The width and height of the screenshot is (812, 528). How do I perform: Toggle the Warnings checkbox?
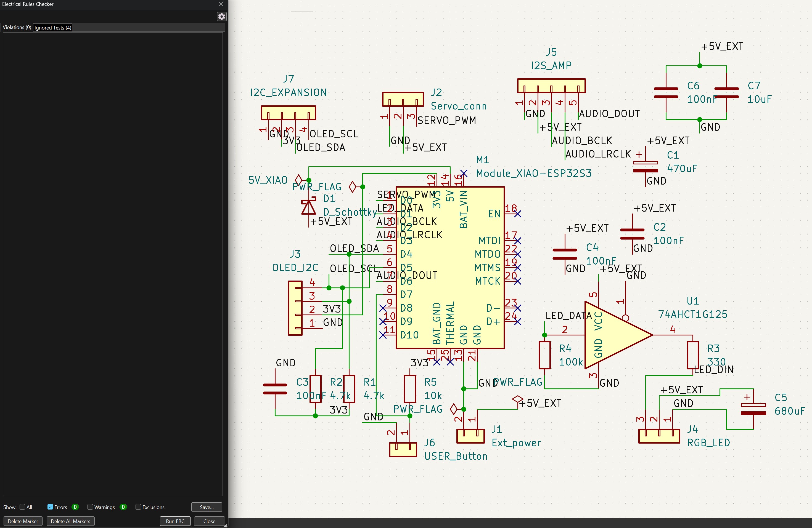[x=90, y=507]
